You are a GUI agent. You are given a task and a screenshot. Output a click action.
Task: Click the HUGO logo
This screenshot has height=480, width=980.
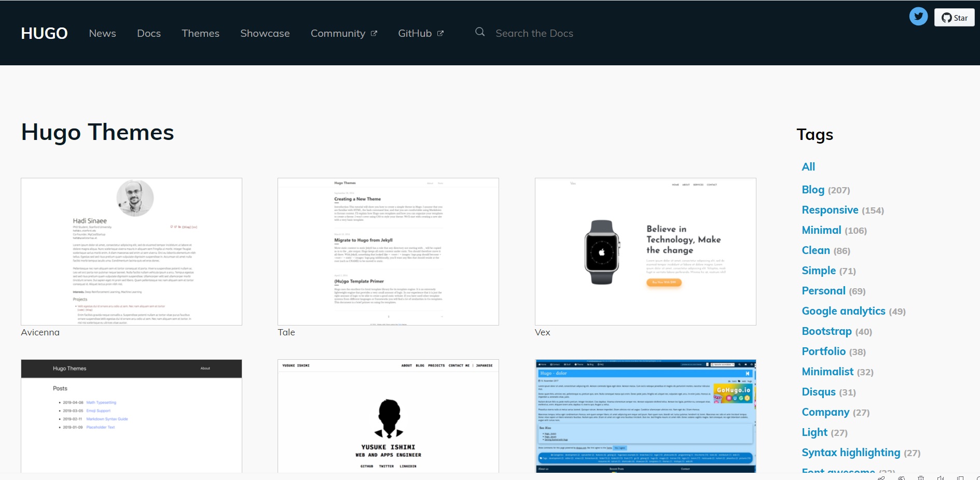click(x=44, y=33)
